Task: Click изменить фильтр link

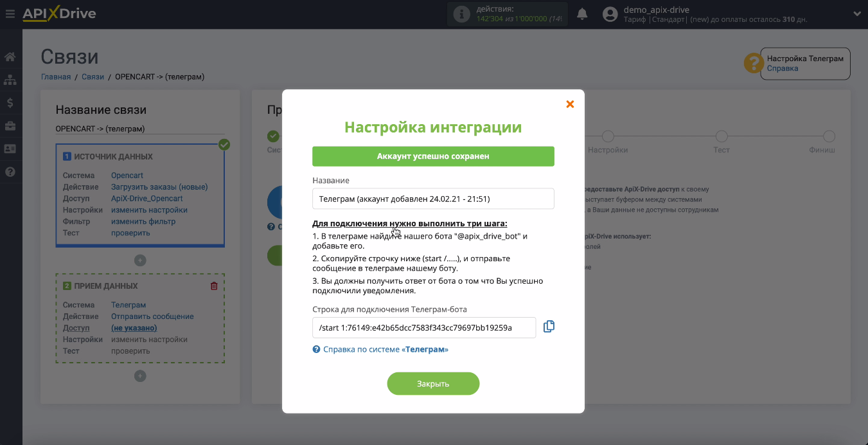Action: tap(143, 222)
